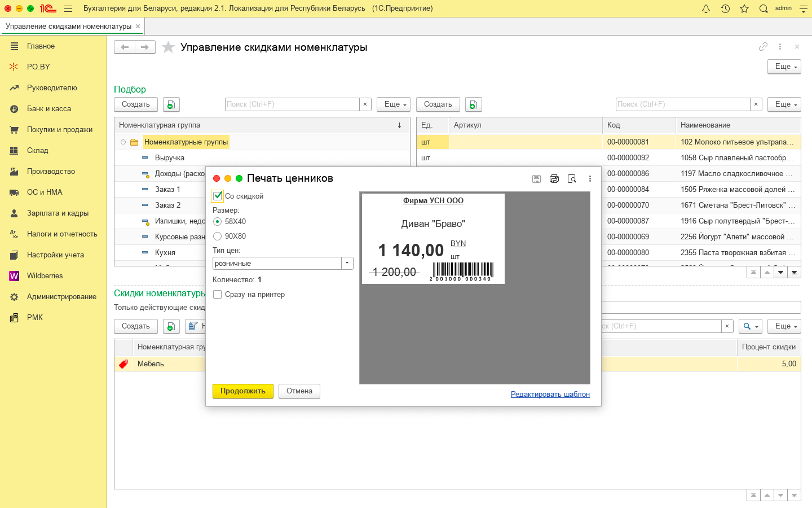
Task: Open the "Тип цен" dropdown arrow
Action: click(347, 264)
